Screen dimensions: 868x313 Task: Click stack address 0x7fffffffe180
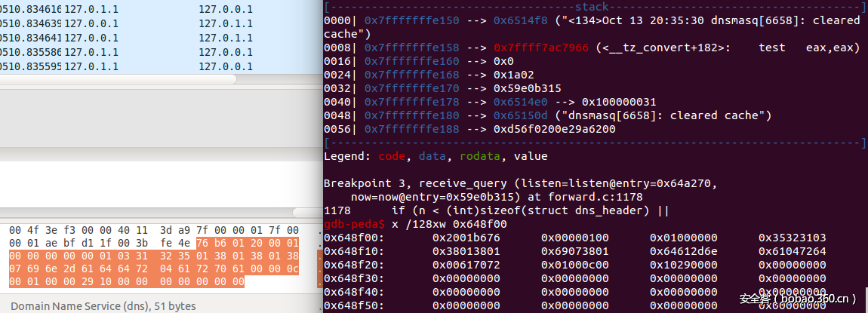[412, 115]
